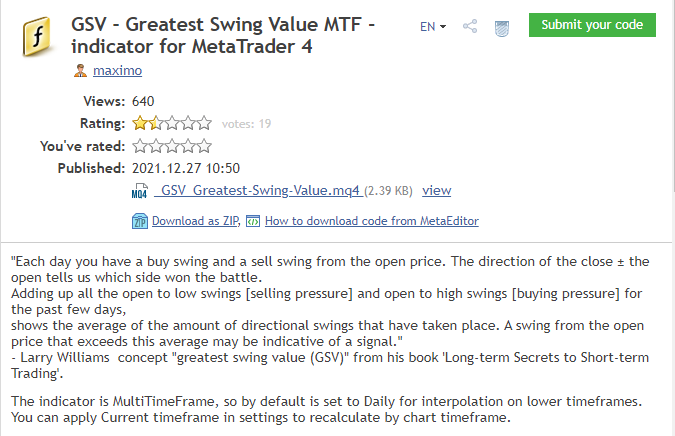Click the author avatar icon beside maximo

tap(82, 71)
